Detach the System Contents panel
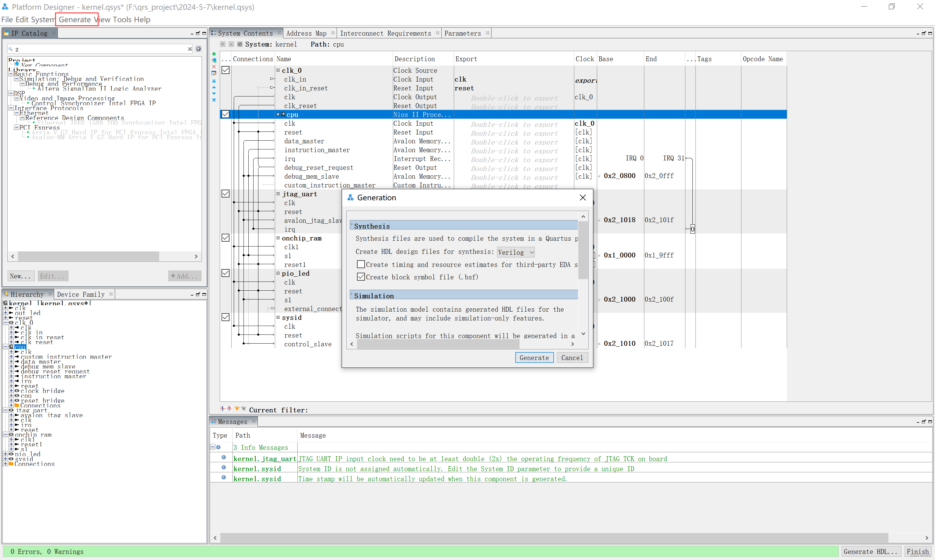Screen dimensions: 935x560 [924, 33]
